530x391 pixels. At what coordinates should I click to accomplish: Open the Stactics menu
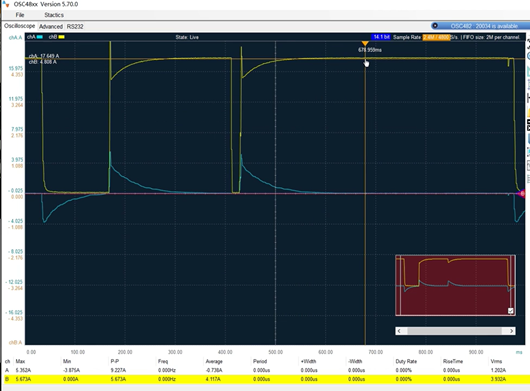(x=54, y=15)
